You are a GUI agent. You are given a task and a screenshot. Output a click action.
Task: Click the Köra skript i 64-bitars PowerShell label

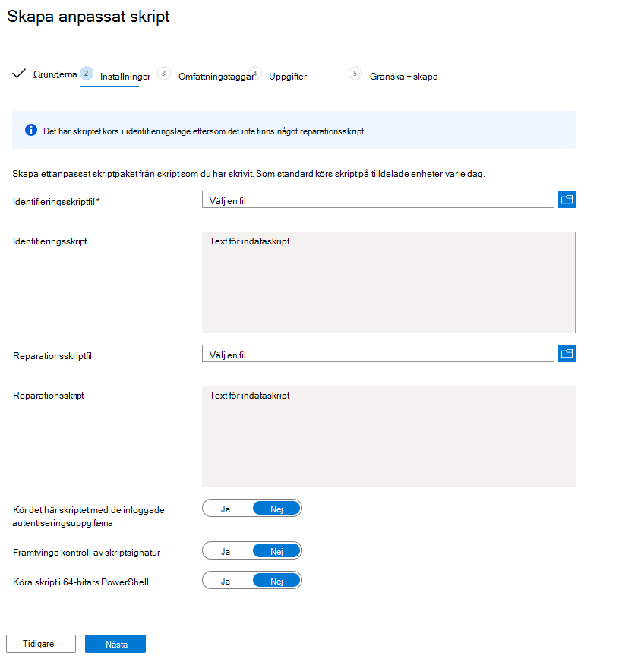coord(80,582)
